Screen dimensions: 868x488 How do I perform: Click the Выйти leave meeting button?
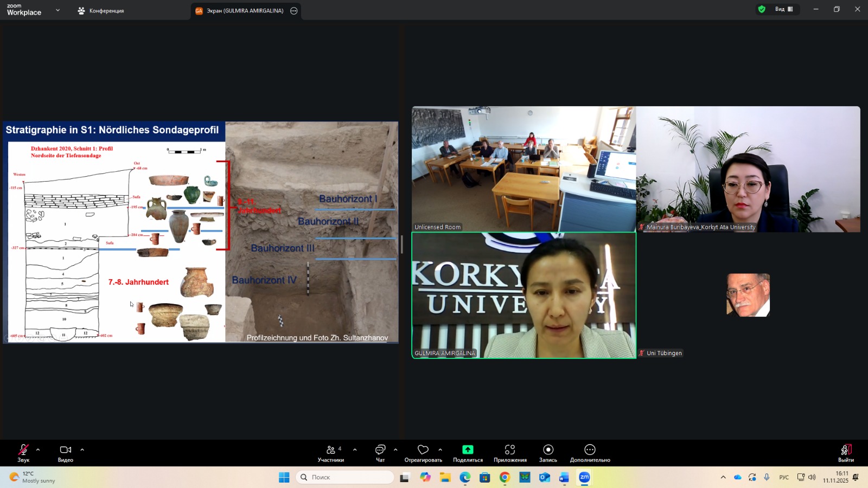click(846, 452)
